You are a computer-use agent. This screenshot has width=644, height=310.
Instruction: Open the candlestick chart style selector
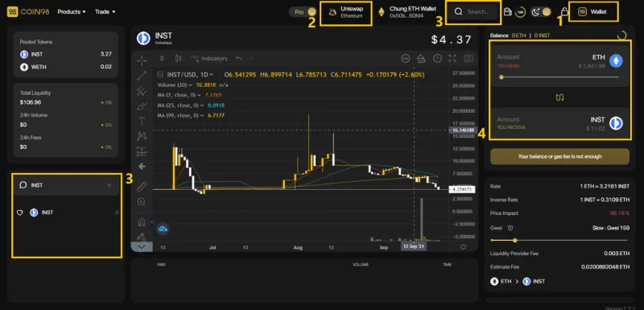click(x=178, y=58)
